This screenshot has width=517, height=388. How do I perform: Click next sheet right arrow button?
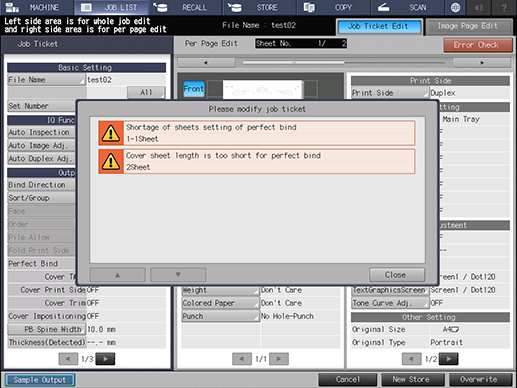tap(482, 62)
